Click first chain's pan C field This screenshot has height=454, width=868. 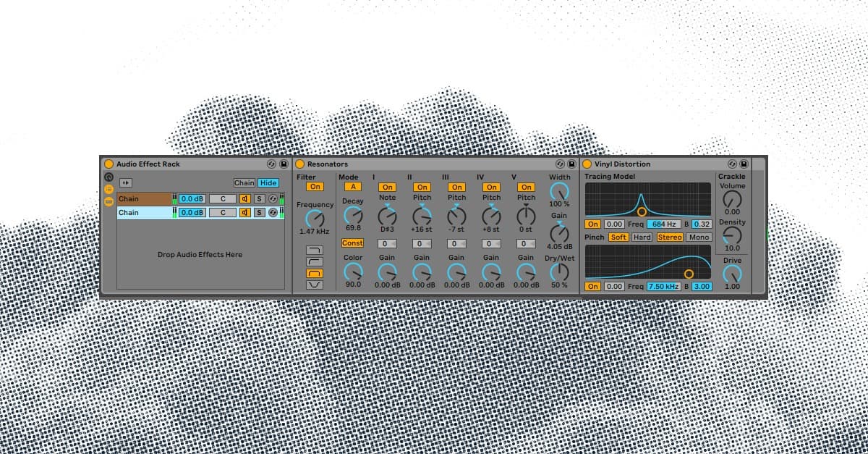[x=223, y=198]
